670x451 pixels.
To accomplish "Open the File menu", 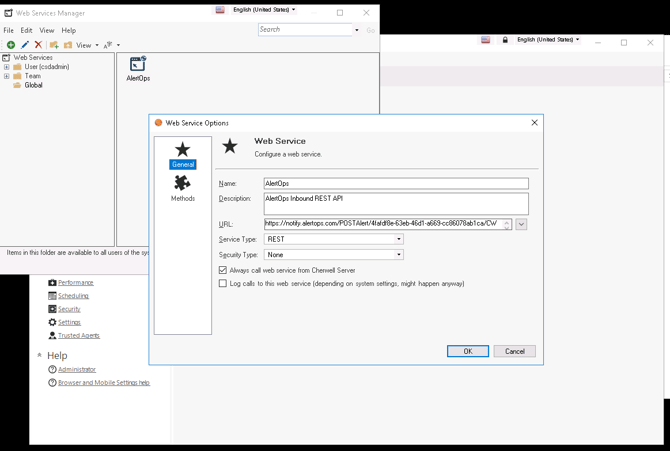I will click(x=9, y=31).
